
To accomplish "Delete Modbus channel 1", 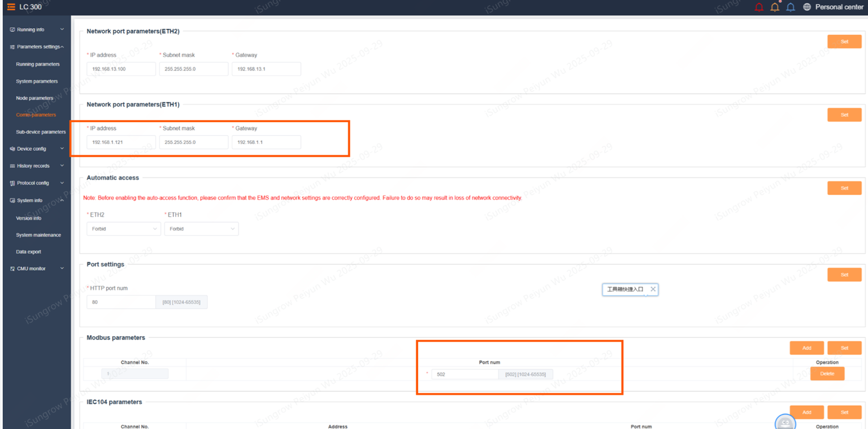I will pyautogui.click(x=827, y=374).
